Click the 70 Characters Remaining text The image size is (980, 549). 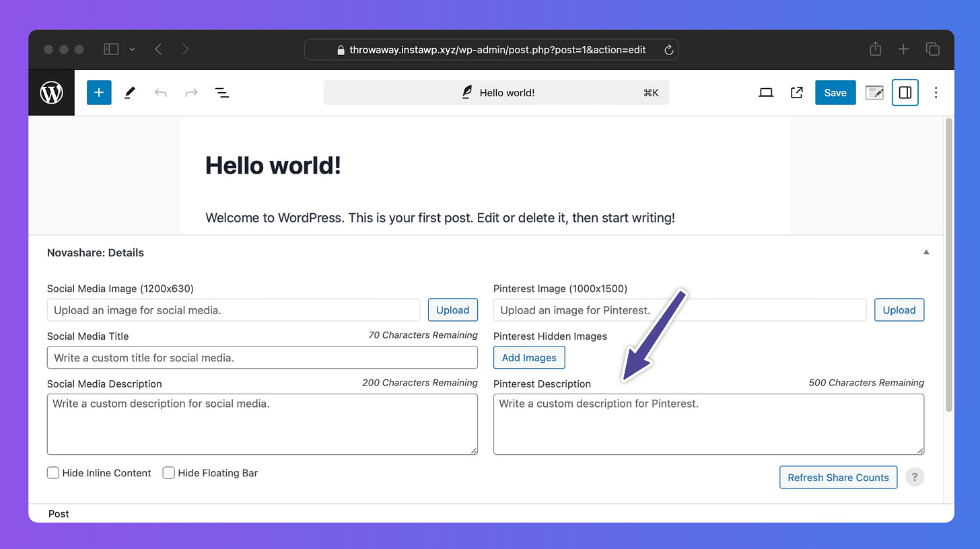423,335
